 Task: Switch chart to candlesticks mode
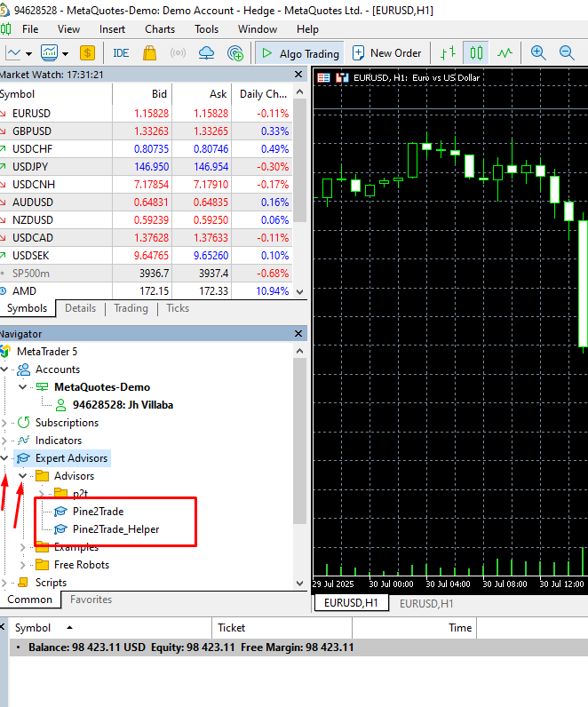(477, 53)
